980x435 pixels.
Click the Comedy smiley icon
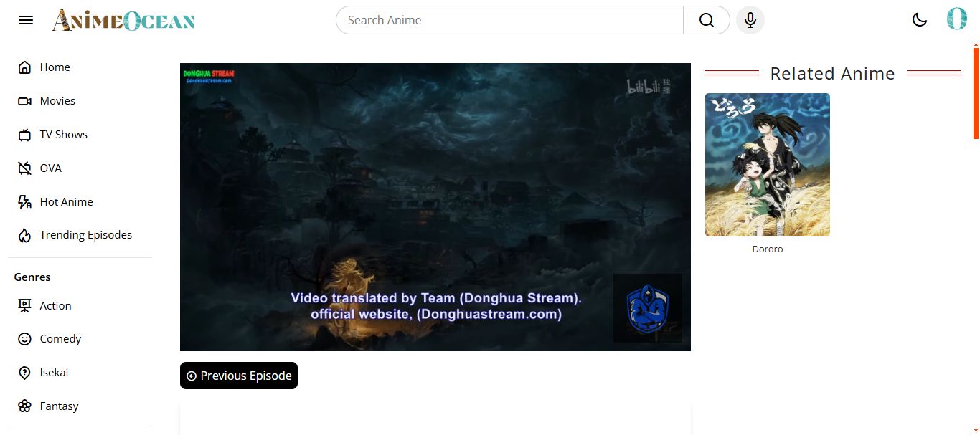24,339
